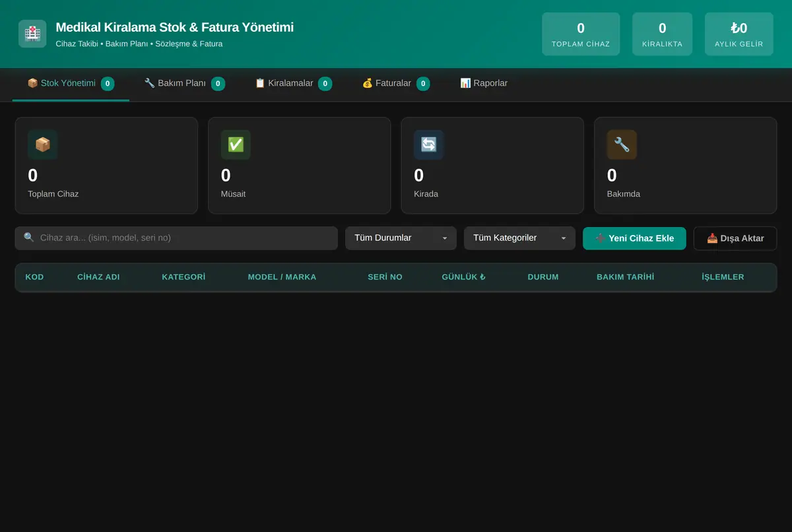Viewport: 792px width, 532px height.
Task: Click the Toplam Cihaz header stat box
Action: [581, 34]
